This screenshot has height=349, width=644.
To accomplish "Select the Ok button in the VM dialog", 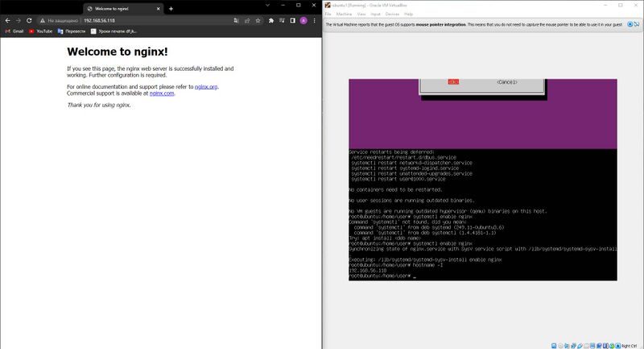I will (x=453, y=81).
